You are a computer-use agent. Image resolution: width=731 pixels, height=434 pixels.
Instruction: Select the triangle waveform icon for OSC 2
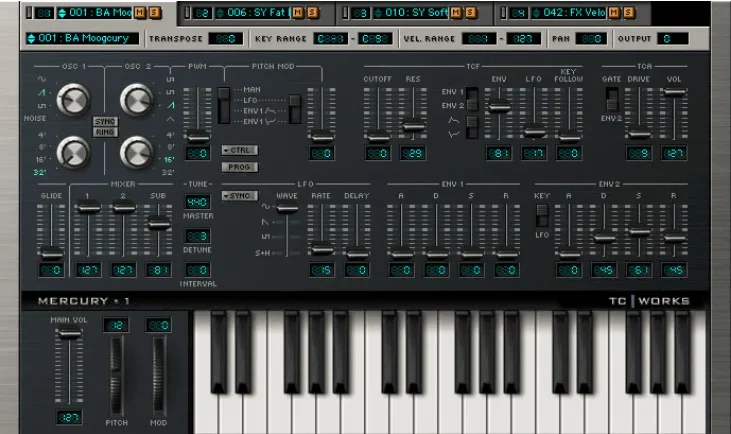click(170, 119)
